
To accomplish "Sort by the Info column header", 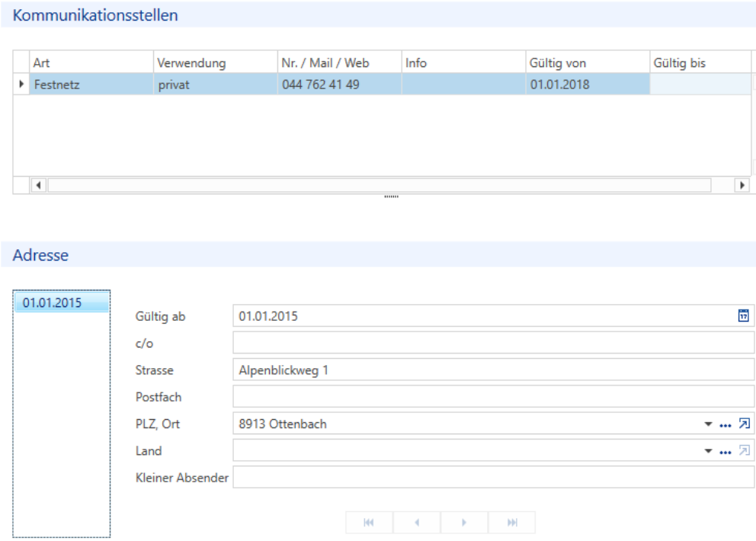I will tap(464, 62).
